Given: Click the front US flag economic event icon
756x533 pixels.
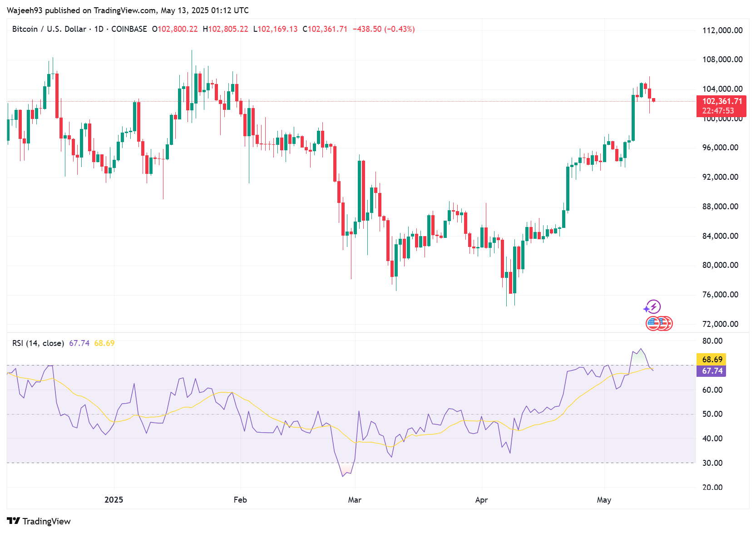Looking at the screenshot, I should 653,324.
